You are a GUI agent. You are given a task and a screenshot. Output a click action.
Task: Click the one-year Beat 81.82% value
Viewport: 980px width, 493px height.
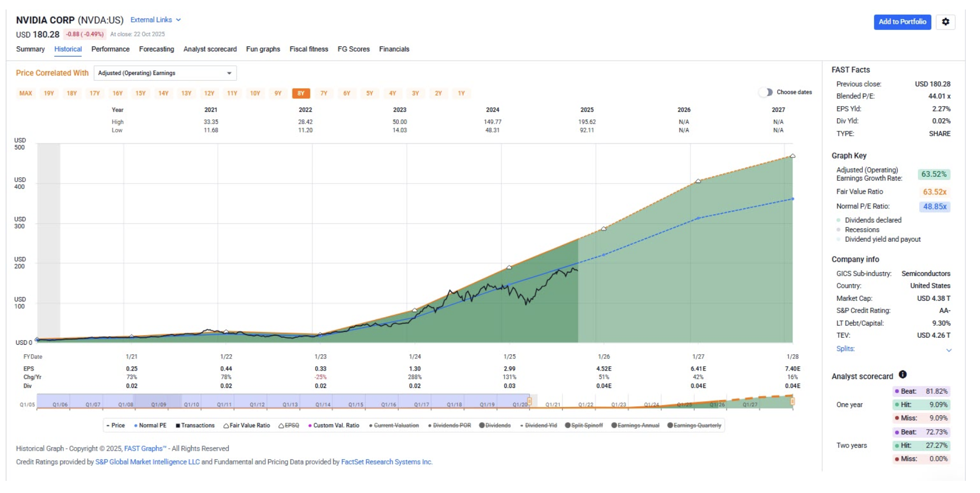point(936,392)
